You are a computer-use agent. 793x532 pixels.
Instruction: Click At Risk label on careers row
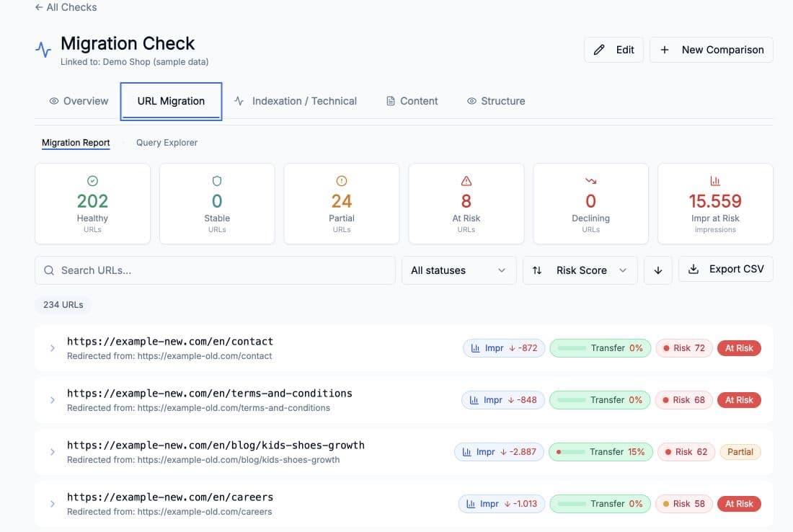(739, 504)
